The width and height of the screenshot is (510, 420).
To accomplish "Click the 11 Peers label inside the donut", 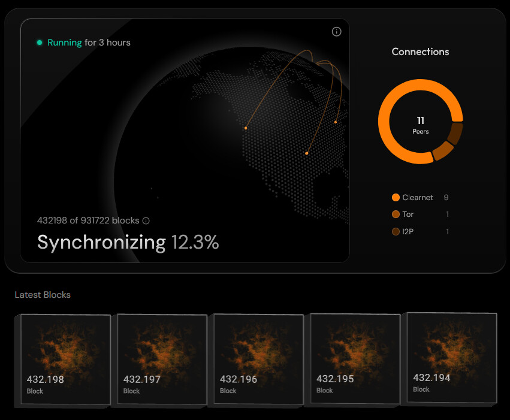I will pos(421,125).
